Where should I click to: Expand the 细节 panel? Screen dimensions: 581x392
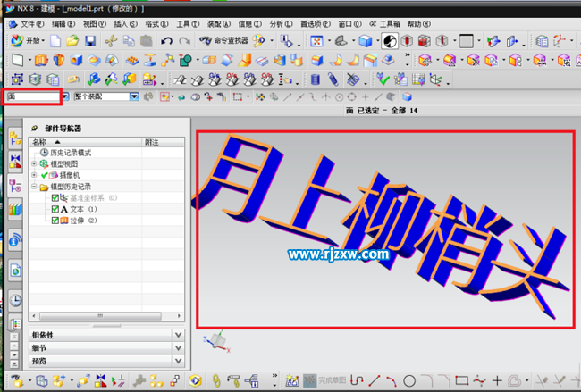click(105, 348)
